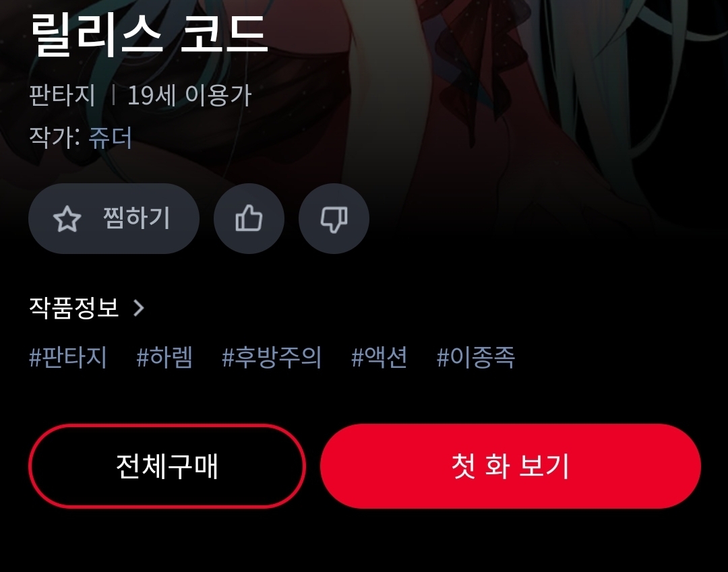Tap the 작가: label text
The width and height of the screenshot is (728, 572).
[55, 138]
